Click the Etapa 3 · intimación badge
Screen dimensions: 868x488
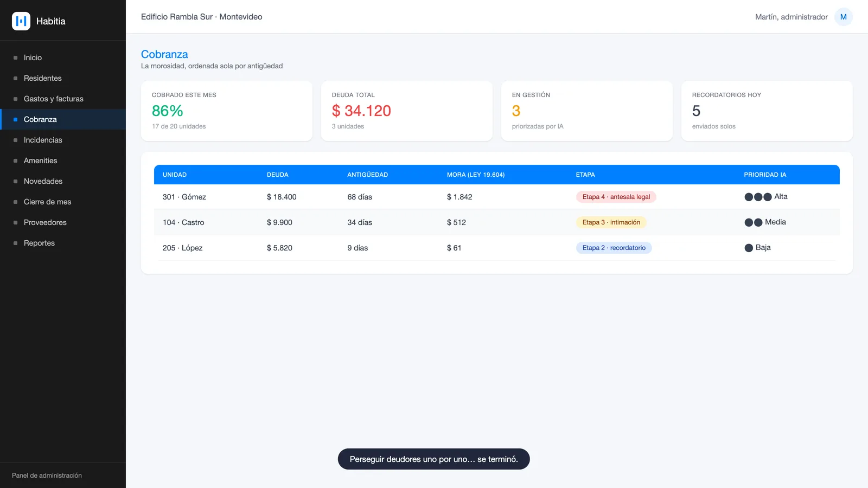click(611, 222)
